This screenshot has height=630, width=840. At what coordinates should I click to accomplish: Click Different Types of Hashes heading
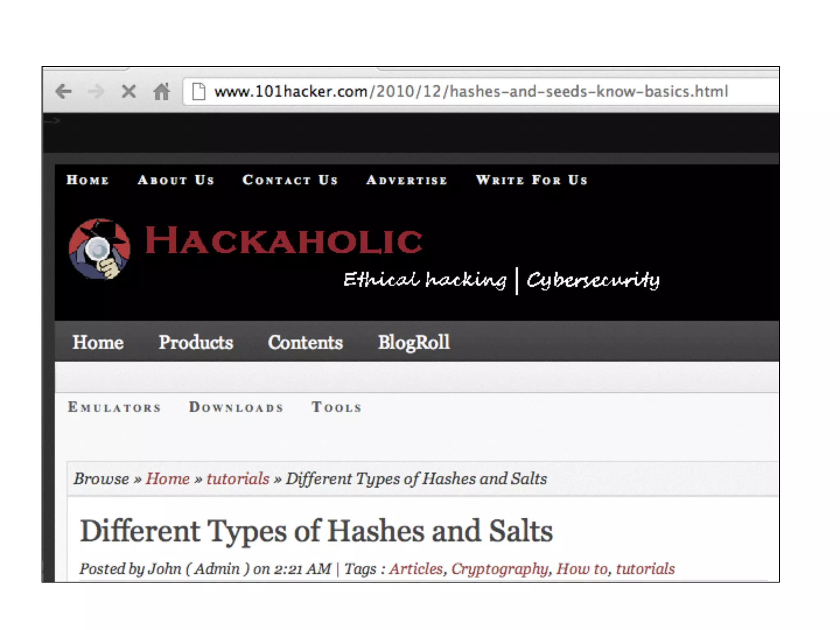[316, 531]
